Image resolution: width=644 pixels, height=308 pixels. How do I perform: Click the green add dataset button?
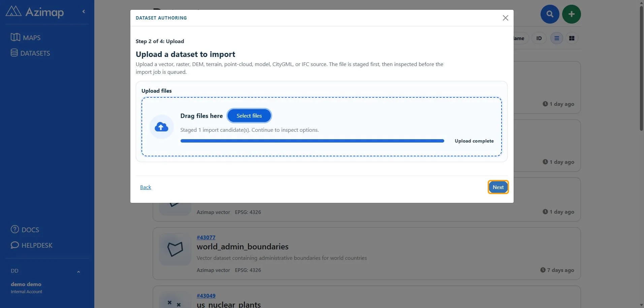[x=571, y=14]
